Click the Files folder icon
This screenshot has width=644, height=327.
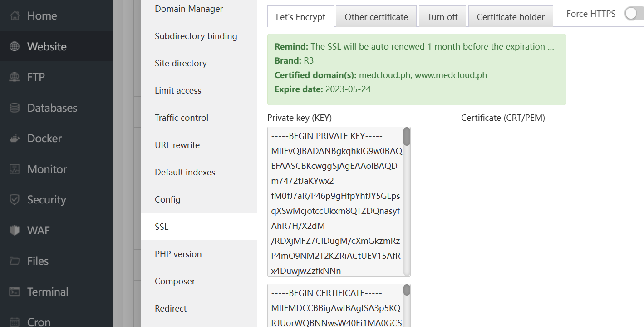point(15,261)
